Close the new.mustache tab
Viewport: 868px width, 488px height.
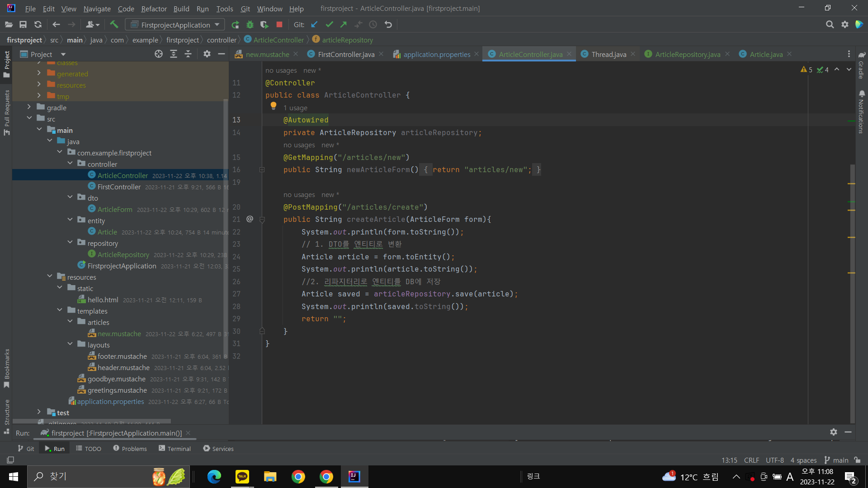pos(296,54)
